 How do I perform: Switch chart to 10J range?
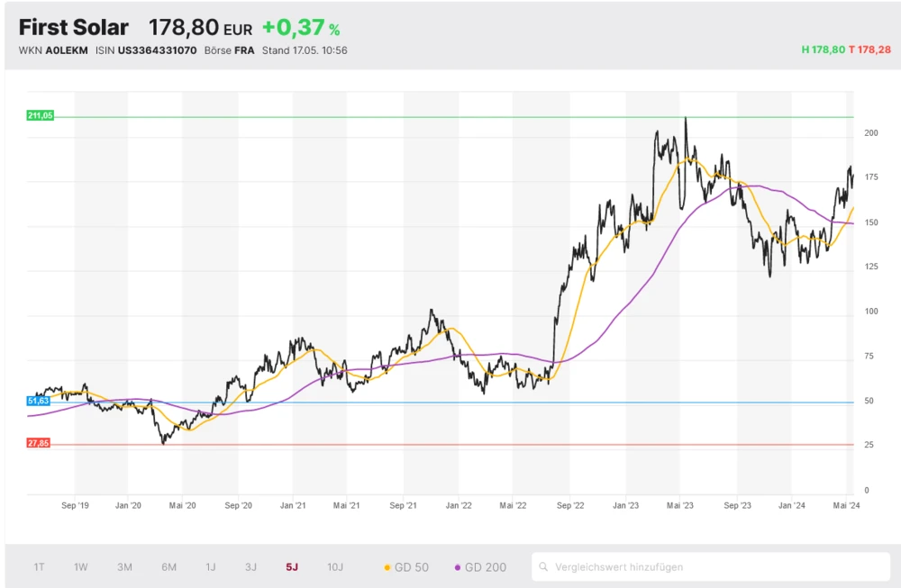(x=335, y=567)
